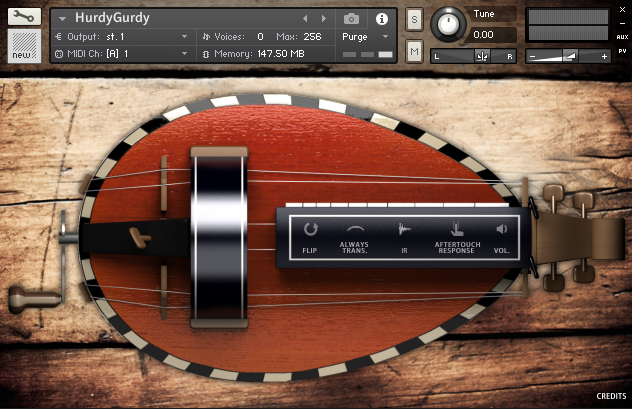632x409 pixels.
Task: Click the Voices count 0
Action: [260, 37]
